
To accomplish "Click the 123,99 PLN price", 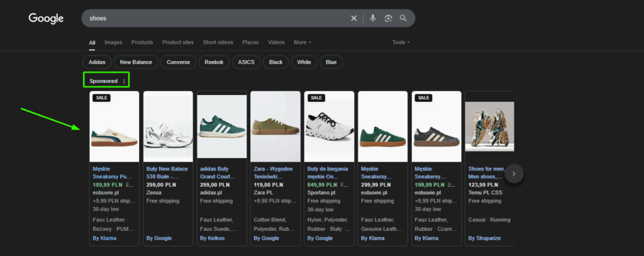I will point(483,185).
